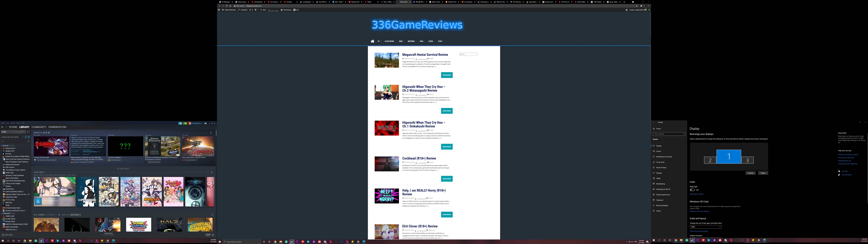Select Sound in Settings sidebar
The height and width of the screenshot is (244, 868).
pyautogui.click(x=658, y=151)
